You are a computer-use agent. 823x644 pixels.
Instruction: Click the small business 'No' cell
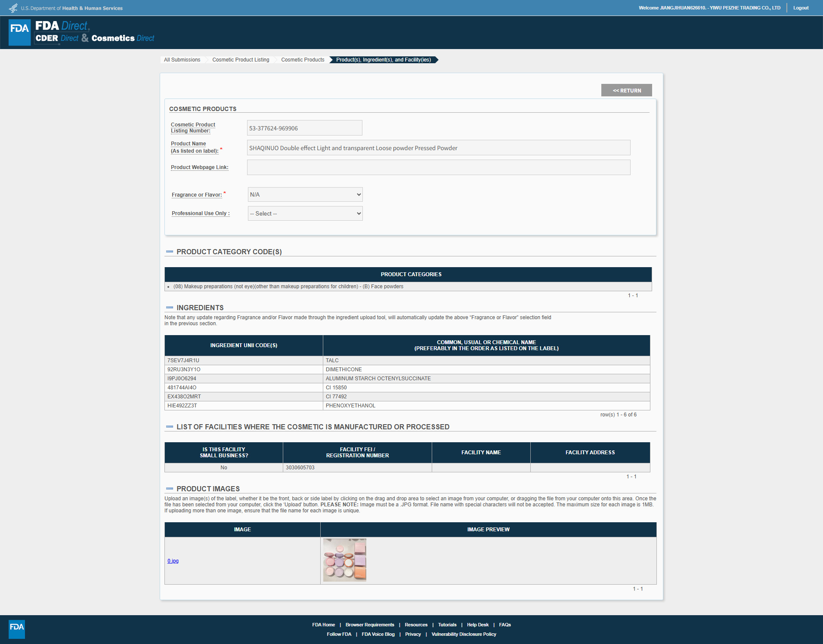point(224,468)
